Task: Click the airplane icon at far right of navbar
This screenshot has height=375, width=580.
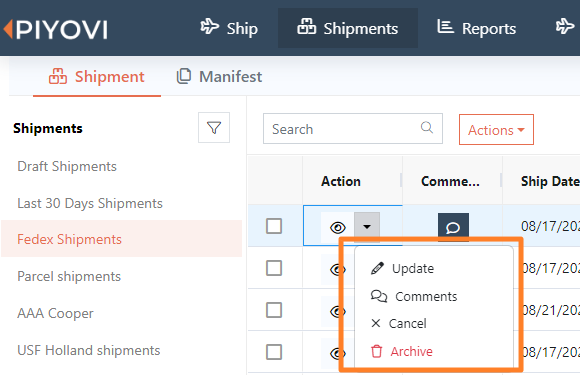Action: click(x=564, y=27)
